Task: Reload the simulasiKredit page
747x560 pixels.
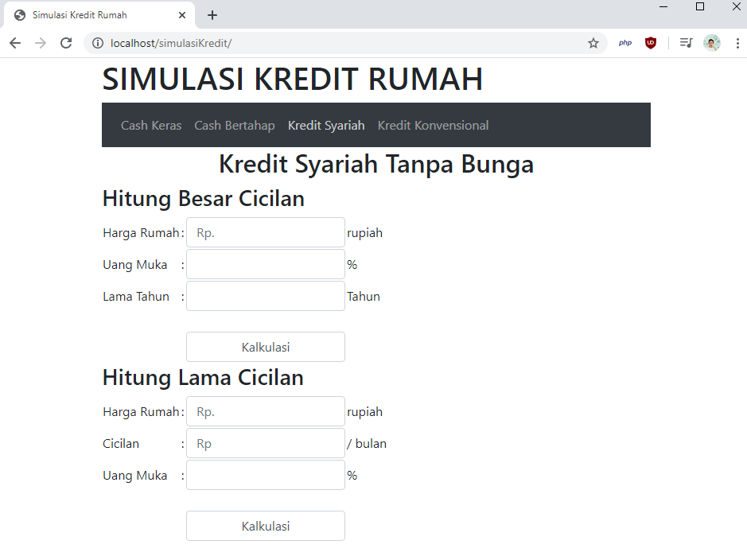Action: click(x=66, y=43)
